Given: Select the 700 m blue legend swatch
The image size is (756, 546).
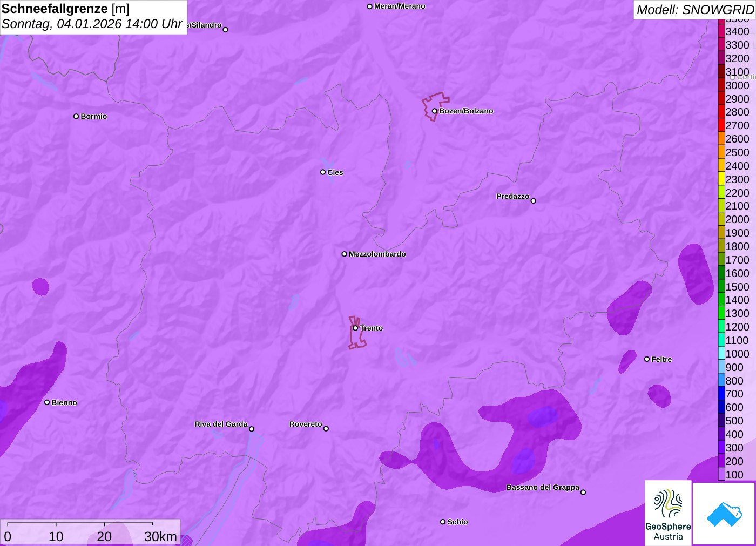Looking at the screenshot, I should tap(721, 394).
